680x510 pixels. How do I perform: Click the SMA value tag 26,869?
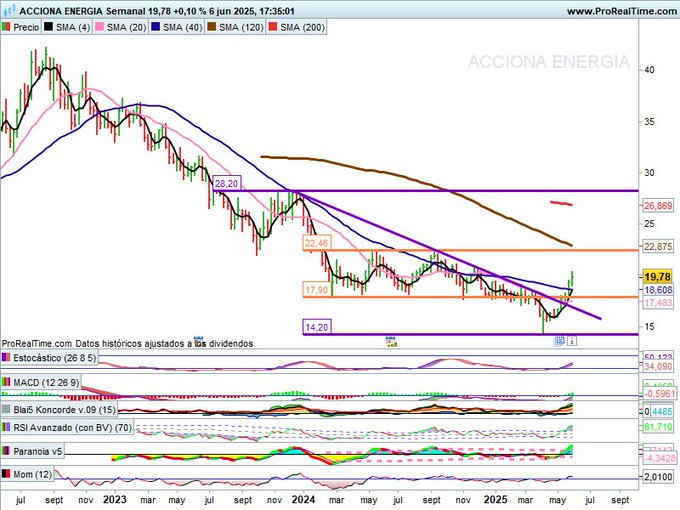658,206
